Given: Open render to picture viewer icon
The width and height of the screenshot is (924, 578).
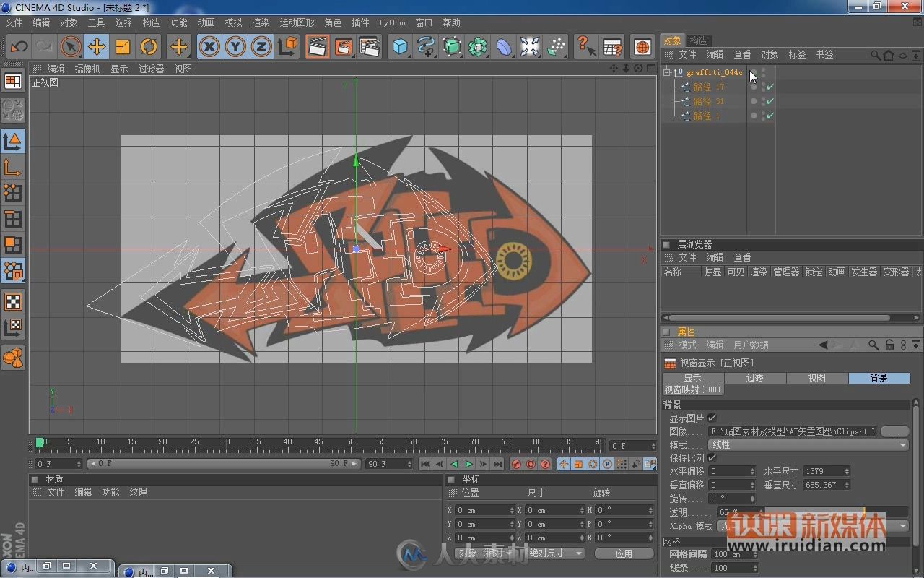Looking at the screenshot, I should click(344, 47).
